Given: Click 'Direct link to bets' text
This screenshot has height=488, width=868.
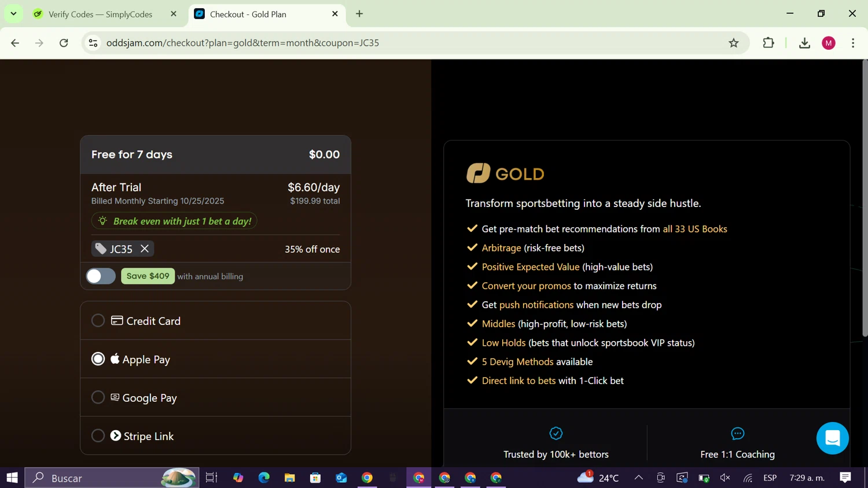Looking at the screenshot, I should pos(518,381).
